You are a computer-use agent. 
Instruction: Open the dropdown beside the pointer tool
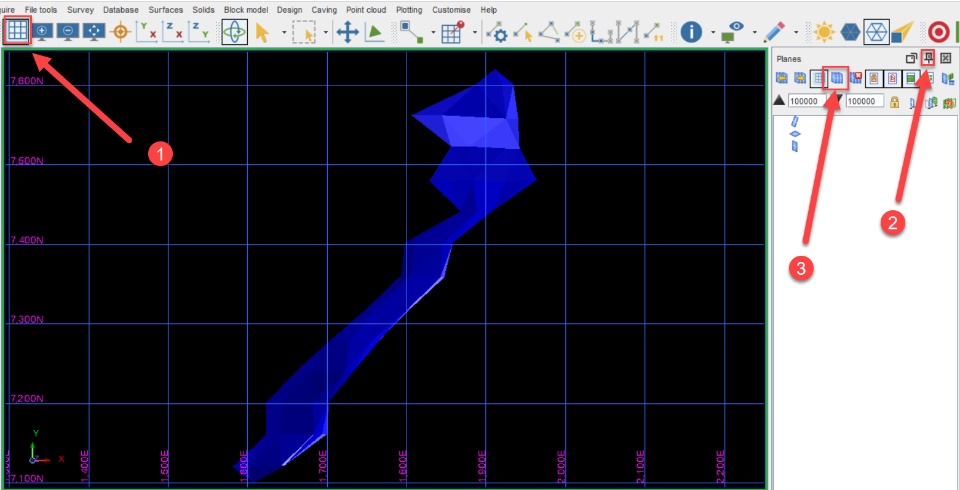(x=284, y=32)
